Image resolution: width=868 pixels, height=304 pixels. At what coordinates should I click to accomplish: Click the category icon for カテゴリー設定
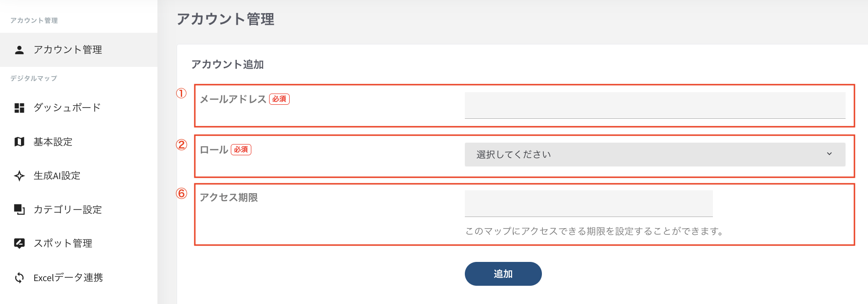click(19, 210)
